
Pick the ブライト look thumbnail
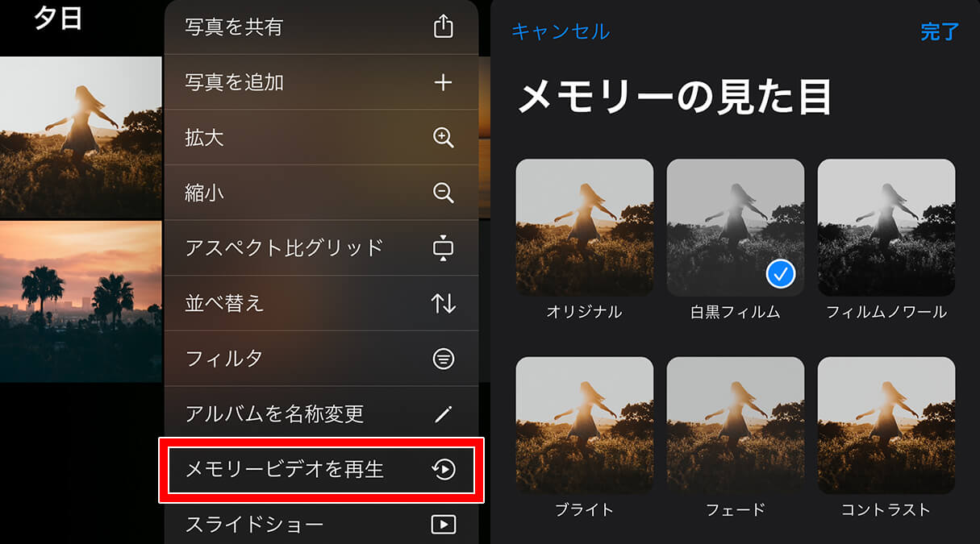click(585, 426)
